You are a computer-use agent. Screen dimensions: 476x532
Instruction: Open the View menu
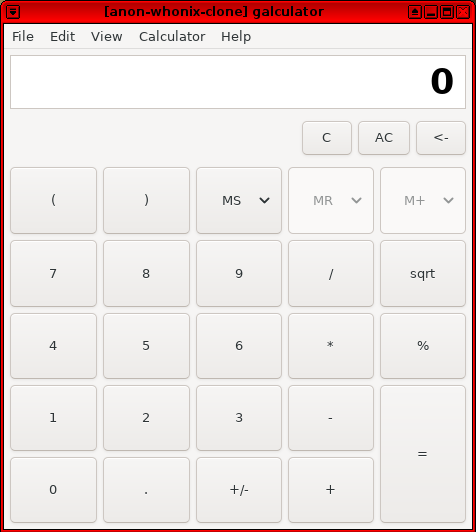(107, 36)
